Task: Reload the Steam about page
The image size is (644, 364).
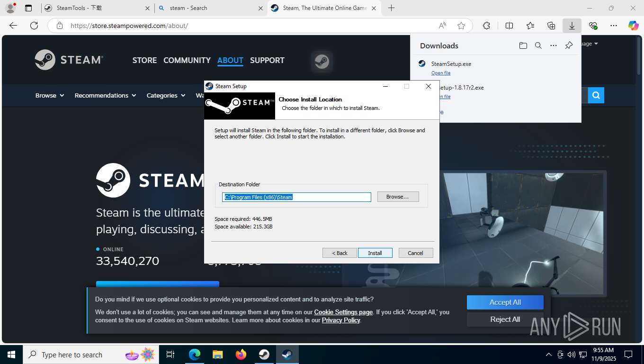Action: pos(34,26)
